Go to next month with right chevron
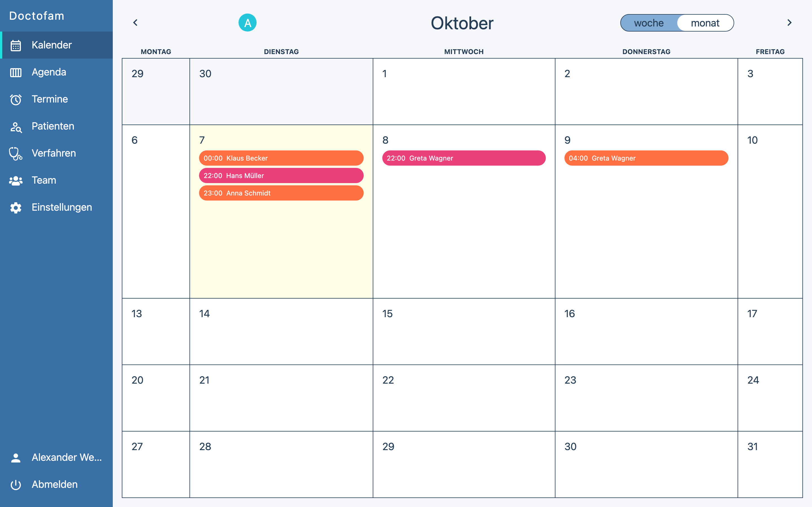Image resolution: width=812 pixels, height=507 pixels. click(789, 23)
